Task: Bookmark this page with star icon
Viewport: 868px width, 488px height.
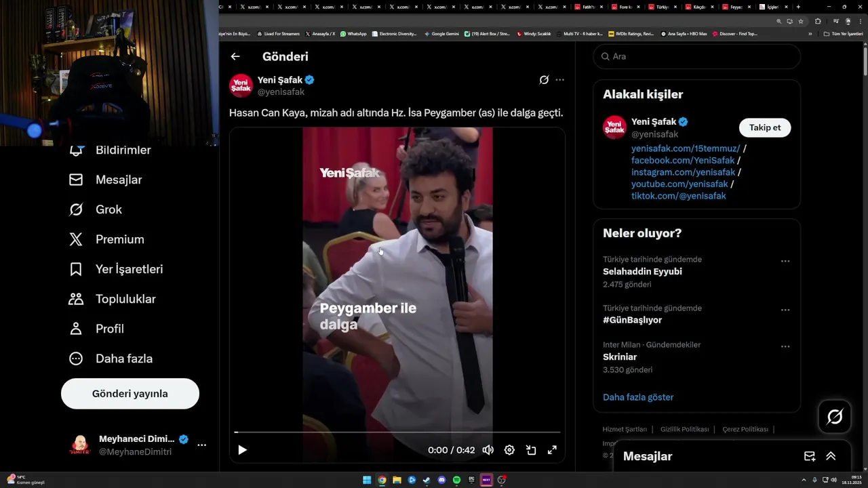Action: [801, 21]
